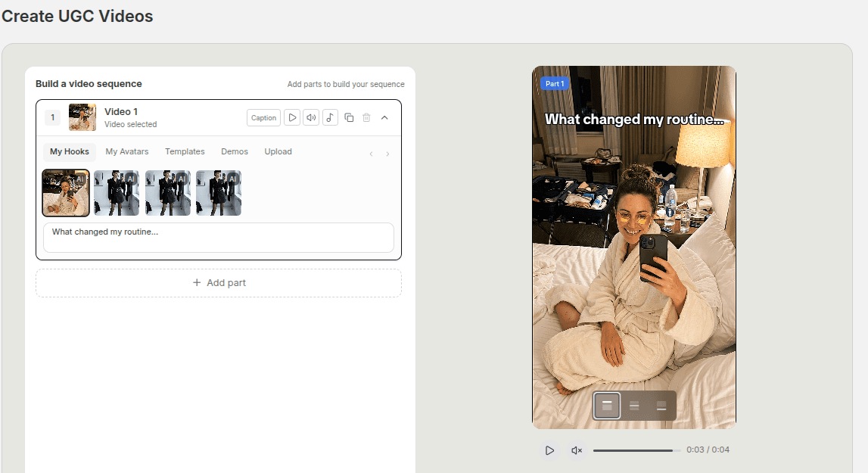
Task: Open the audio volume control for Video 1
Action: 311,117
